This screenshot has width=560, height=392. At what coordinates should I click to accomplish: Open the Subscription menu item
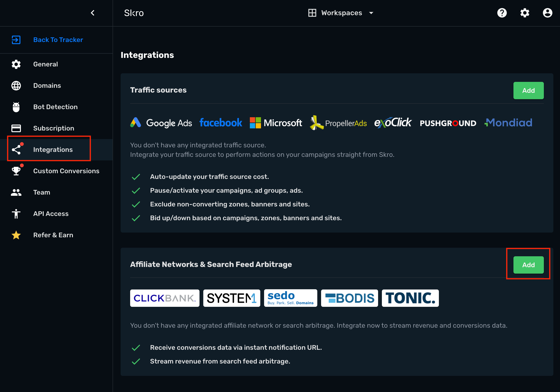(56, 128)
